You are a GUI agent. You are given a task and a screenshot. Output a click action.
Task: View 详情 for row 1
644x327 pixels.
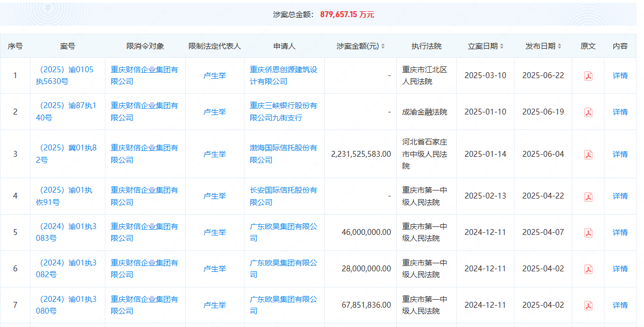[x=620, y=75]
